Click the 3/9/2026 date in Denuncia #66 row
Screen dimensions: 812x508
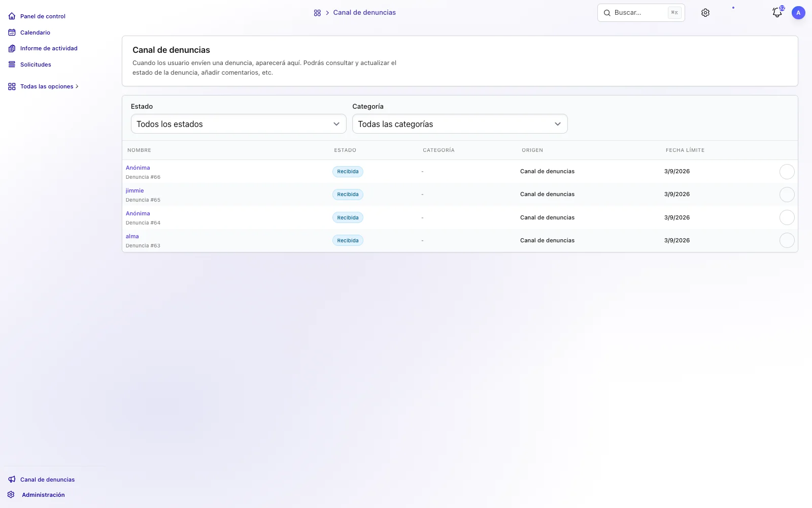pyautogui.click(x=677, y=172)
